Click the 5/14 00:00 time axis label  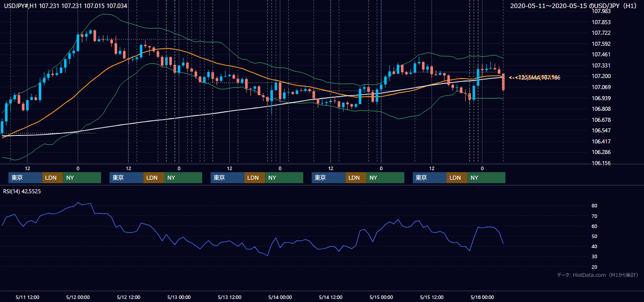pos(280,297)
